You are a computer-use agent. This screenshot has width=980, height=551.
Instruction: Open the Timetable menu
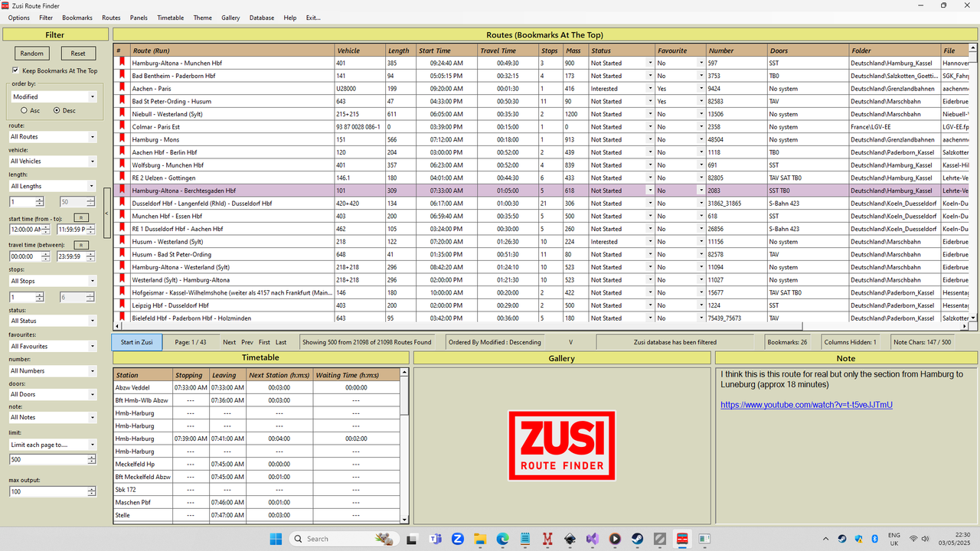click(x=171, y=18)
